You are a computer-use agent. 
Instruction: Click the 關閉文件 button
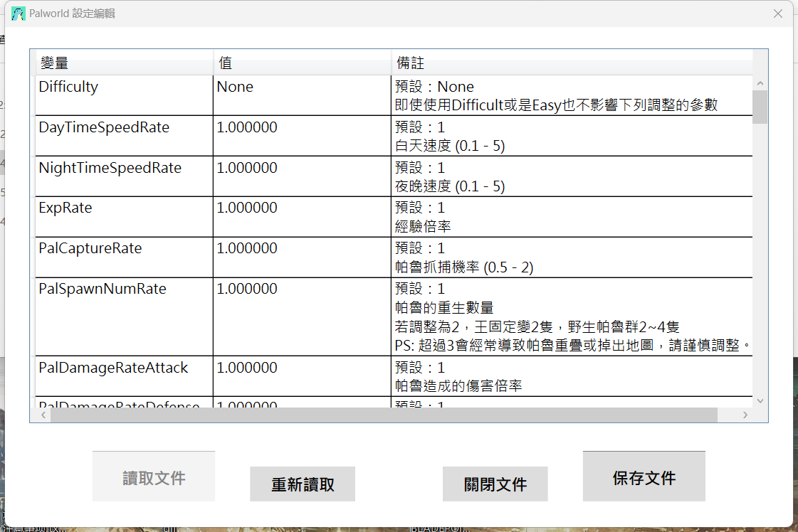(495, 484)
